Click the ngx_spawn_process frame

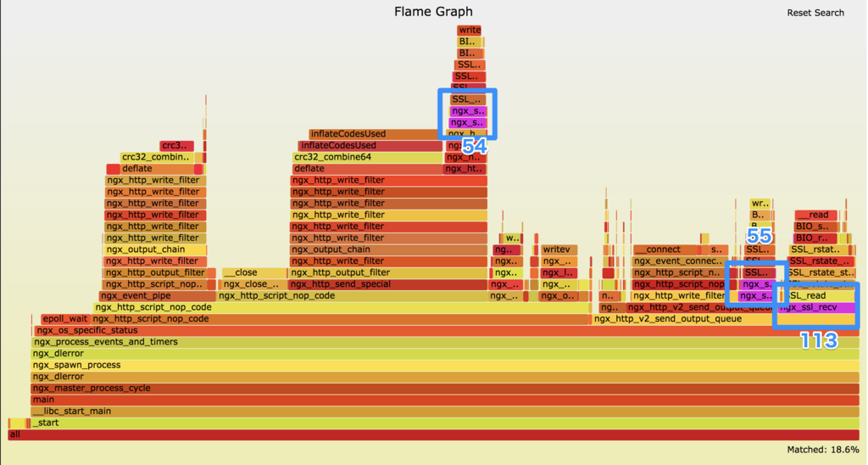[445, 365]
